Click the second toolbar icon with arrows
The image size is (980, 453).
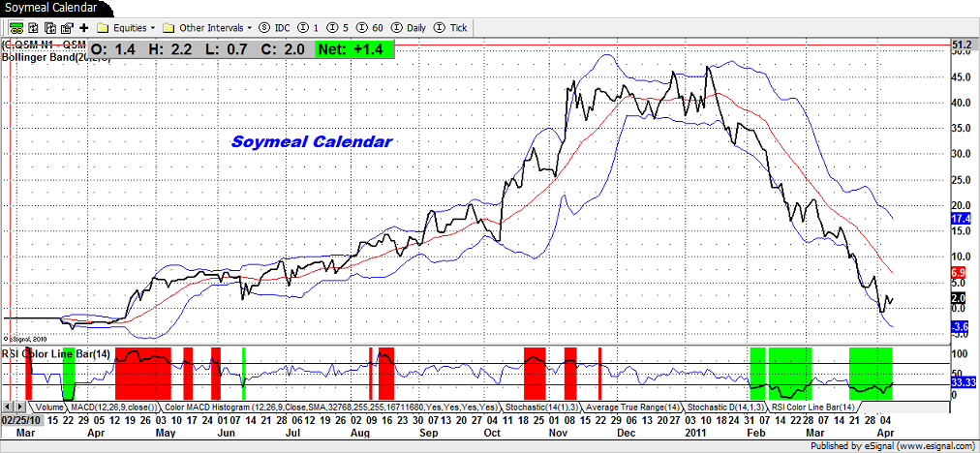pos(35,28)
